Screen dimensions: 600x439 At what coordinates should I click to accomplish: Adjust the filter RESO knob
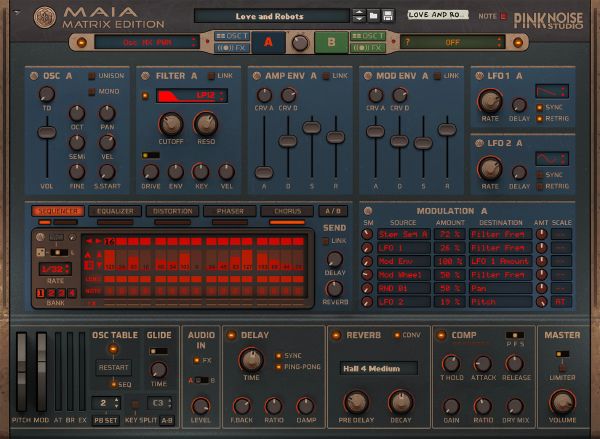[x=206, y=124]
